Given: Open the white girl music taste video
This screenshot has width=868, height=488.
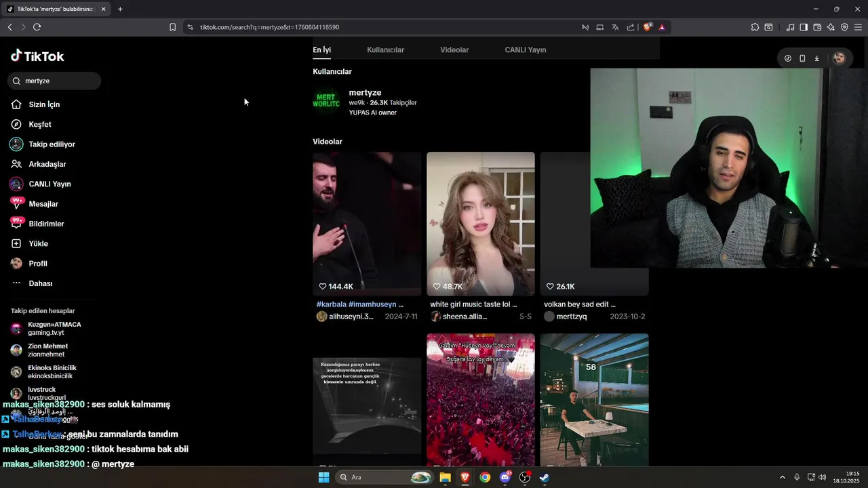Looking at the screenshot, I should [x=481, y=224].
